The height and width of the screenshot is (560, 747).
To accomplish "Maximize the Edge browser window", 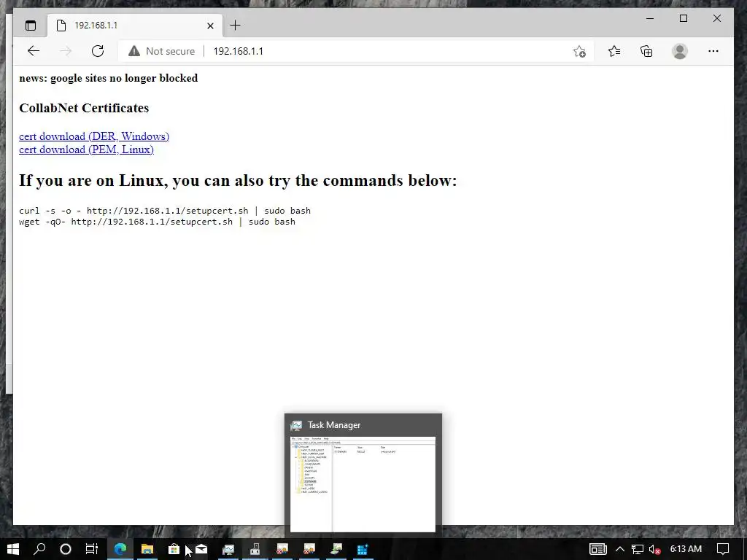I will pyautogui.click(x=683, y=18).
